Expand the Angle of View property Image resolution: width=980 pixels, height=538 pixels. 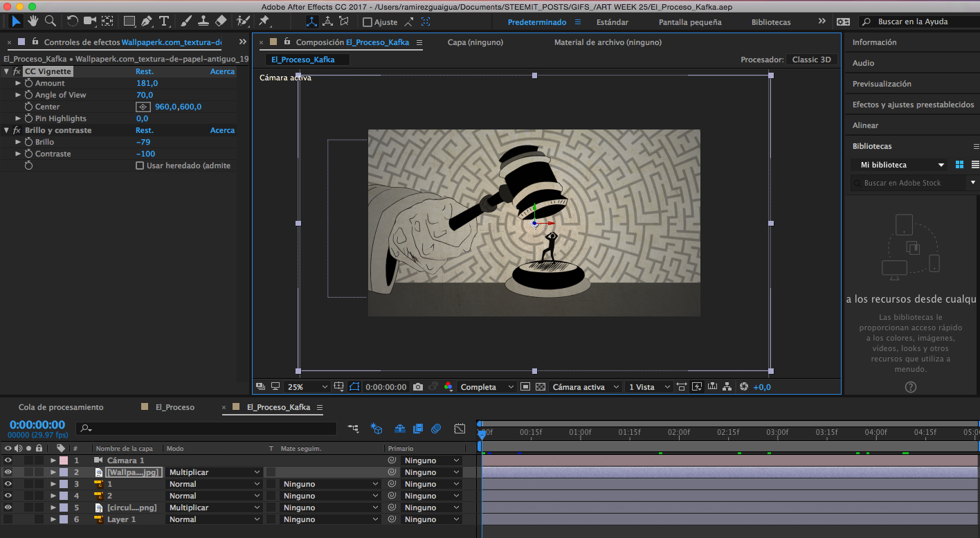[19, 95]
